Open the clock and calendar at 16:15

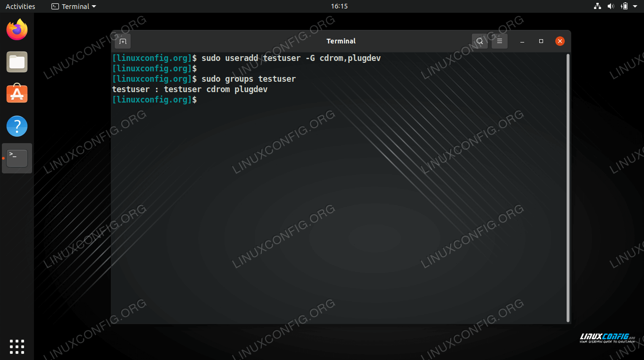(x=339, y=6)
